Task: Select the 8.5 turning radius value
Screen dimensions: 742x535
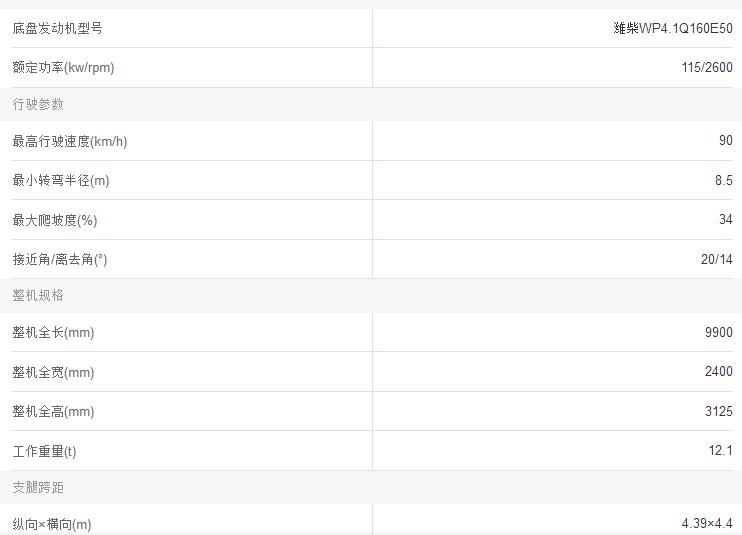Action: [x=723, y=180]
